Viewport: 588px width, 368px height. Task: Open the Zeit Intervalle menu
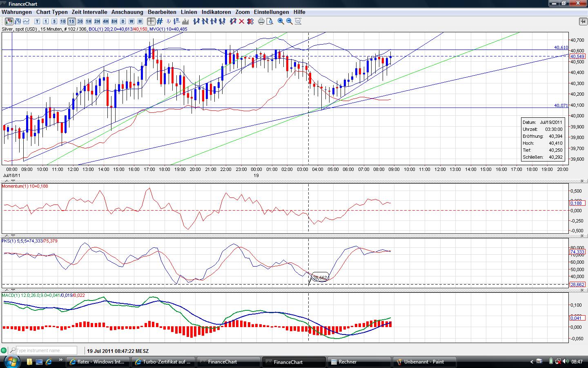89,12
